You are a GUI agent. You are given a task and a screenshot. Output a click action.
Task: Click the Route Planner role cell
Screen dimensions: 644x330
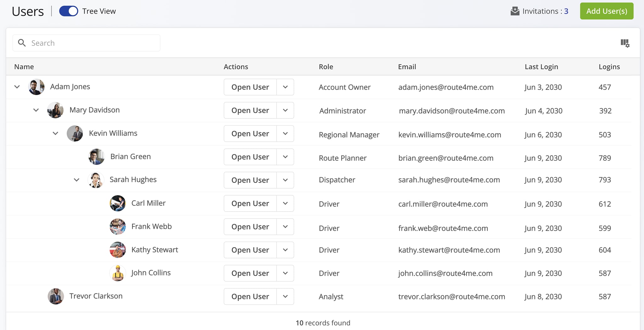pos(343,158)
